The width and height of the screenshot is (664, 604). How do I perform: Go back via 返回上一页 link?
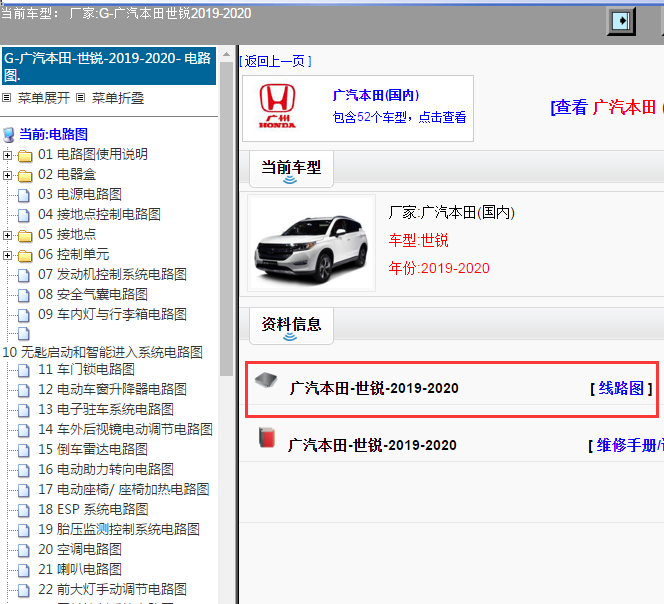tap(276, 61)
